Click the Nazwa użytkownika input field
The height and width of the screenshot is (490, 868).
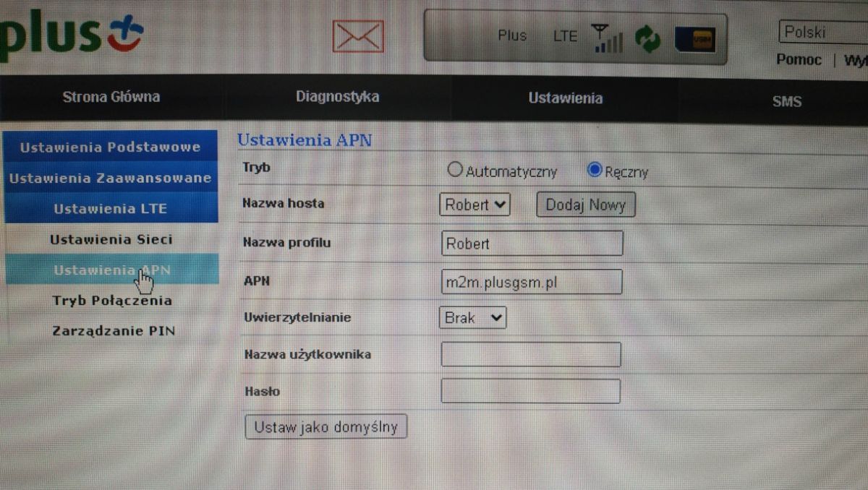pos(531,355)
